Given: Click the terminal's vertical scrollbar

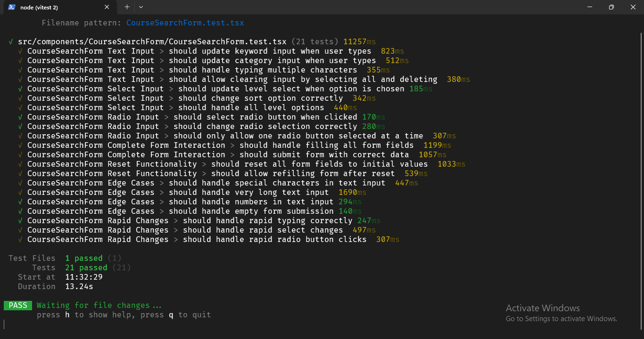Looking at the screenshot, I should (641, 141).
